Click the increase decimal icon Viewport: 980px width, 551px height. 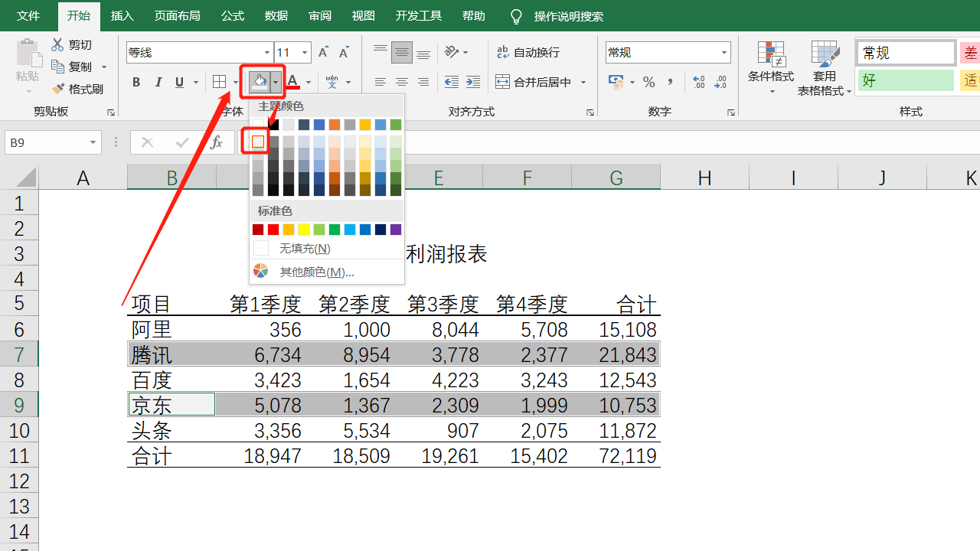point(699,82)
